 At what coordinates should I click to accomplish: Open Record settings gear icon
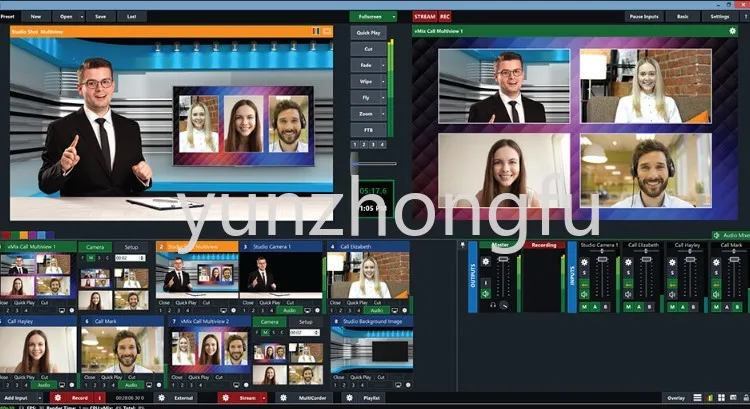[x=57, y=398]
